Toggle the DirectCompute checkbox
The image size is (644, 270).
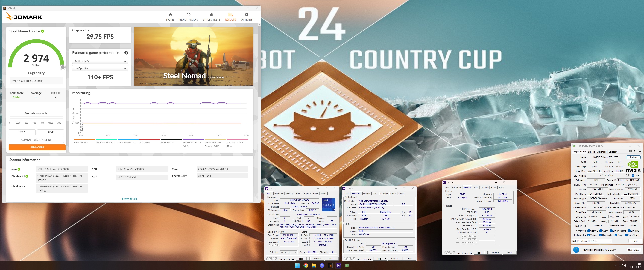coord(611,231)
